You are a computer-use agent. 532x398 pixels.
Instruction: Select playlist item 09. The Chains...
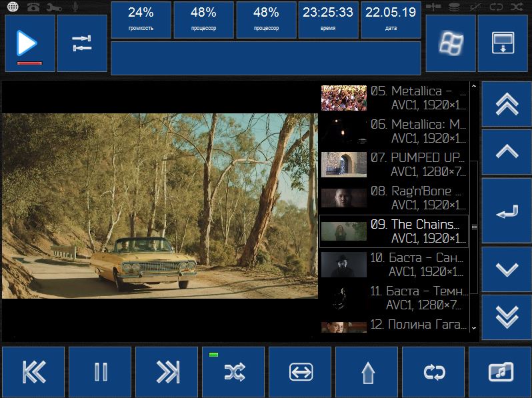coord(394,231)
